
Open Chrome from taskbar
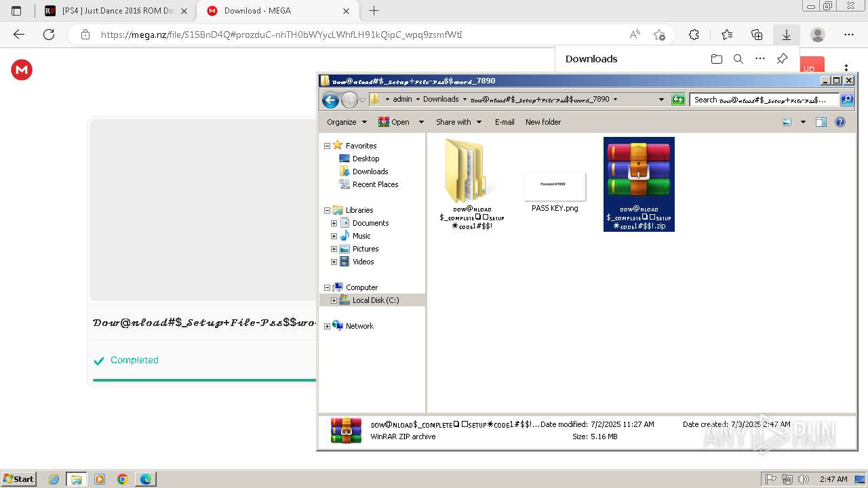(x=122, y=479)
